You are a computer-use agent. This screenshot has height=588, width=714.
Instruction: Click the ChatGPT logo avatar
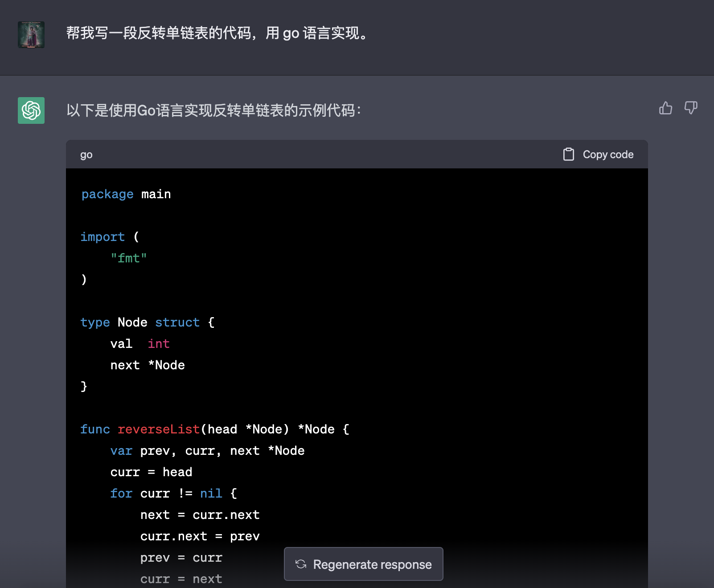click(31, 110)
